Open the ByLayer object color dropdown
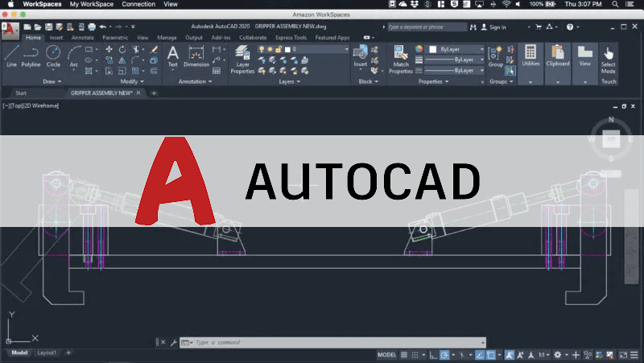Screen dimensions: 644x363 click(x=481, y=49)
